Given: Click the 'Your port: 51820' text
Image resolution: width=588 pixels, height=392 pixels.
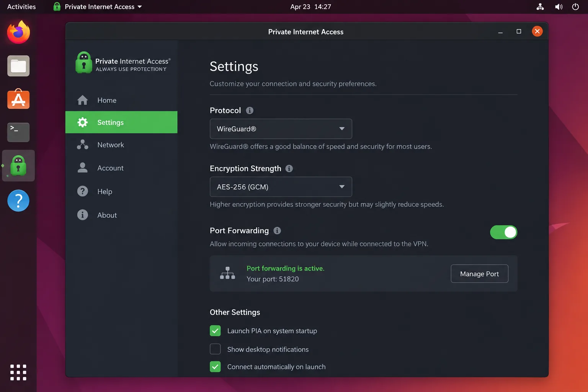Looking at the screenshot, I should [x=273, y=279].
